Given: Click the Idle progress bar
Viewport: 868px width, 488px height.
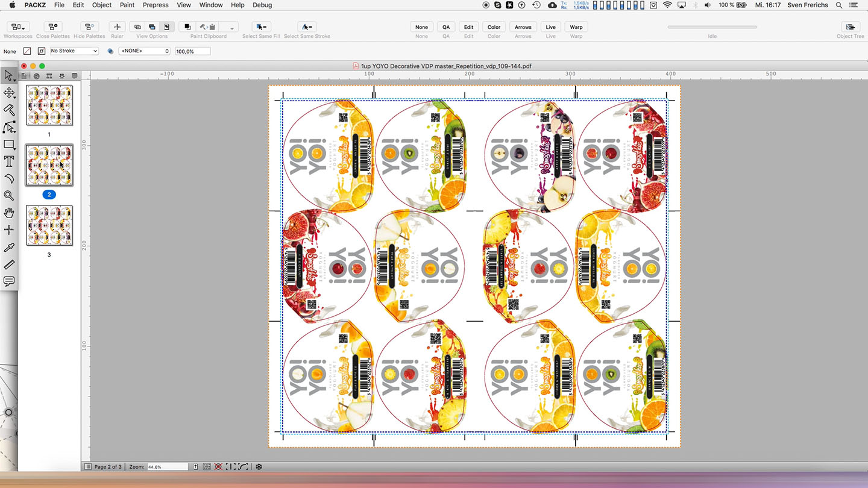Looking at the screenshot, I should point(712,27).
